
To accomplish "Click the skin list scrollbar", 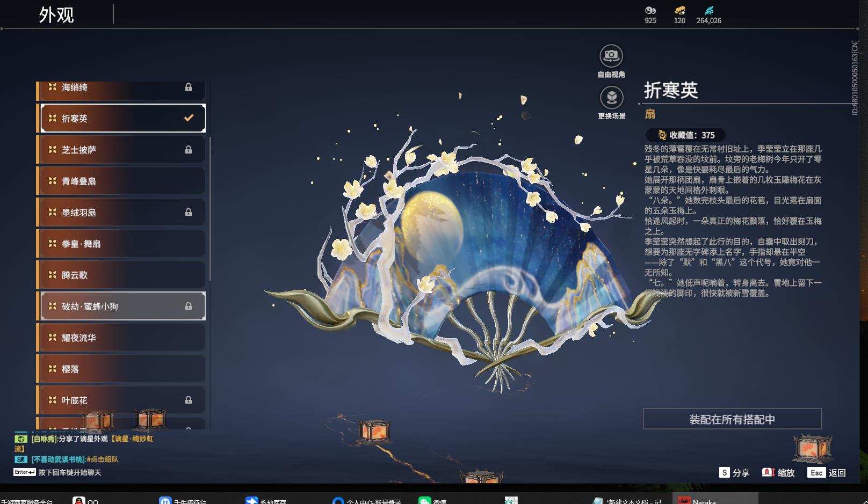I will (x=210, y=209).
